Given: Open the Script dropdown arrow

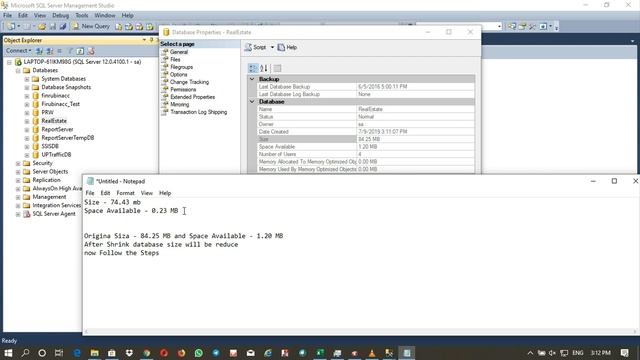Looking at the screenshot, I should 272,47.
